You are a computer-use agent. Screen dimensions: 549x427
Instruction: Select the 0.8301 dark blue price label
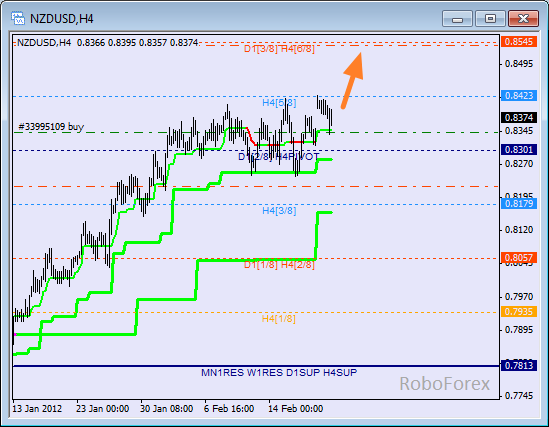point(519,150)
